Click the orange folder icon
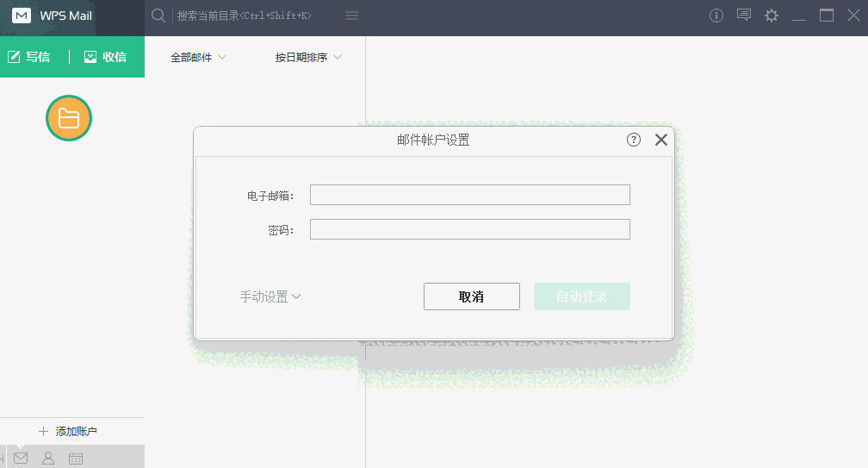The width and height of the screenshot is (868, 468). 69,118
